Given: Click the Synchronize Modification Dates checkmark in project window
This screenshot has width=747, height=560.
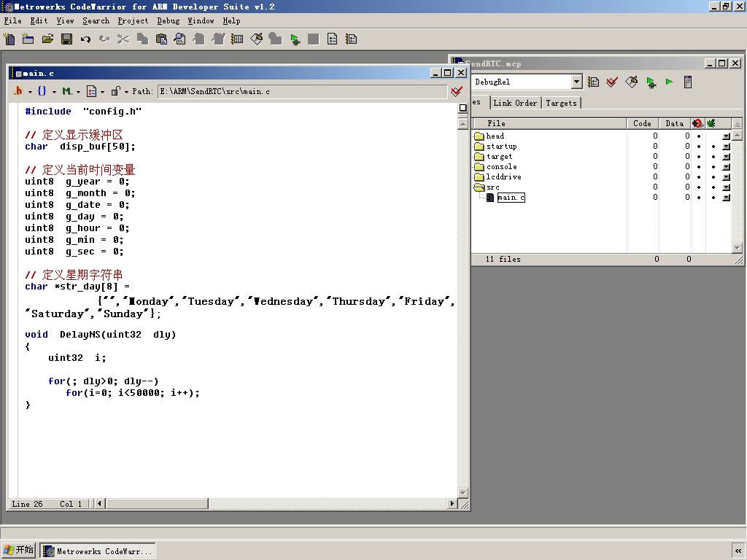Looking at the screenshot, I should (x=612, y=82).
